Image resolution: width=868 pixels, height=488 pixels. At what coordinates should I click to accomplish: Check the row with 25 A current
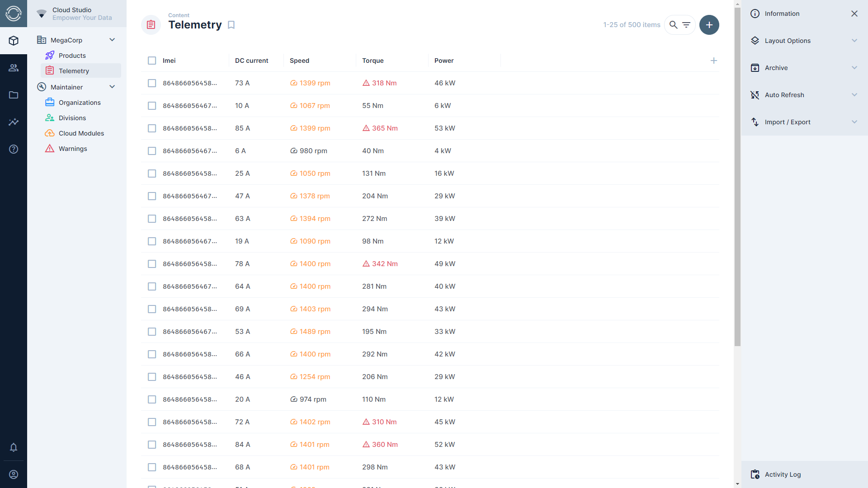point(152,174)
